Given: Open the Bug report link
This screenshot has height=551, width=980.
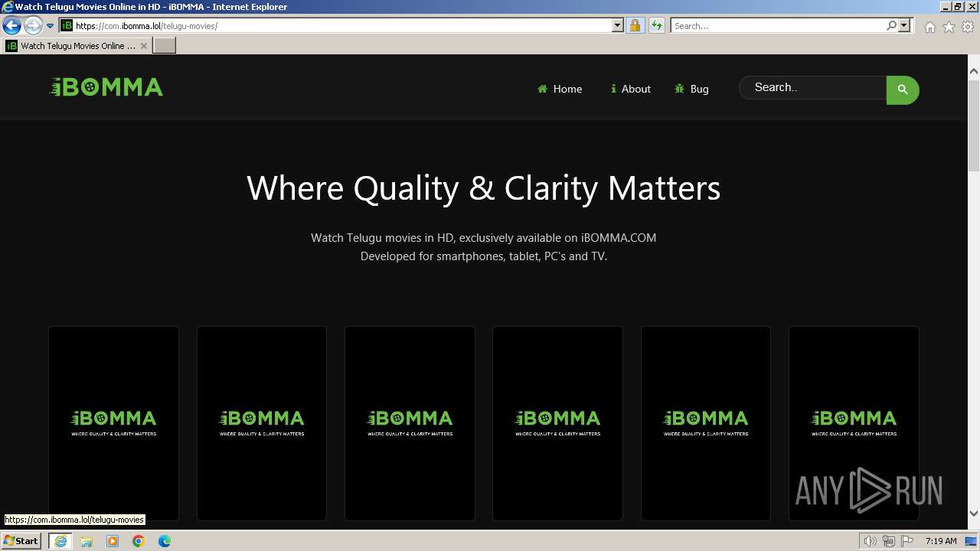Looking at the screenshot, I should point(691,89).
